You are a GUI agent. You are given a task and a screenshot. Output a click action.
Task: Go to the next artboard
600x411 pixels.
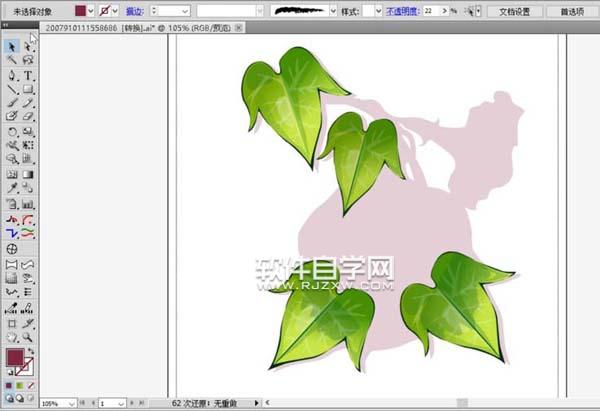coord(132,403)
